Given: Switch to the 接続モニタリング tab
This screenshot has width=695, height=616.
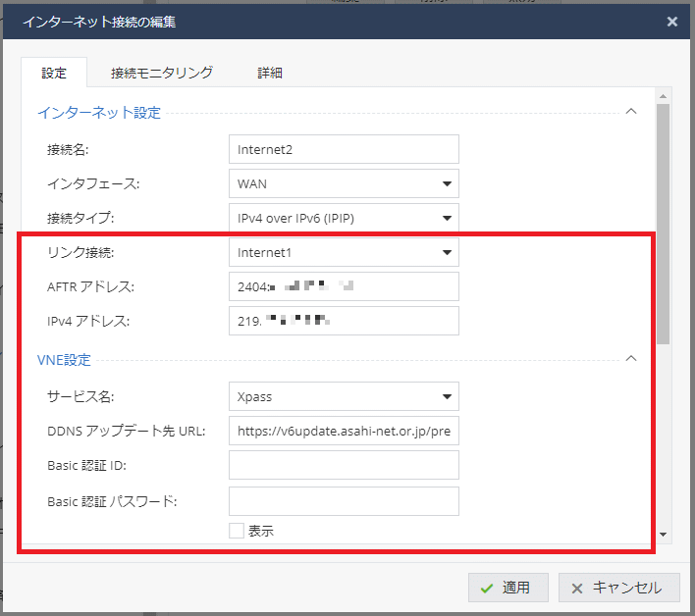Looking at the screenshot, I should [x=162, y=73].
